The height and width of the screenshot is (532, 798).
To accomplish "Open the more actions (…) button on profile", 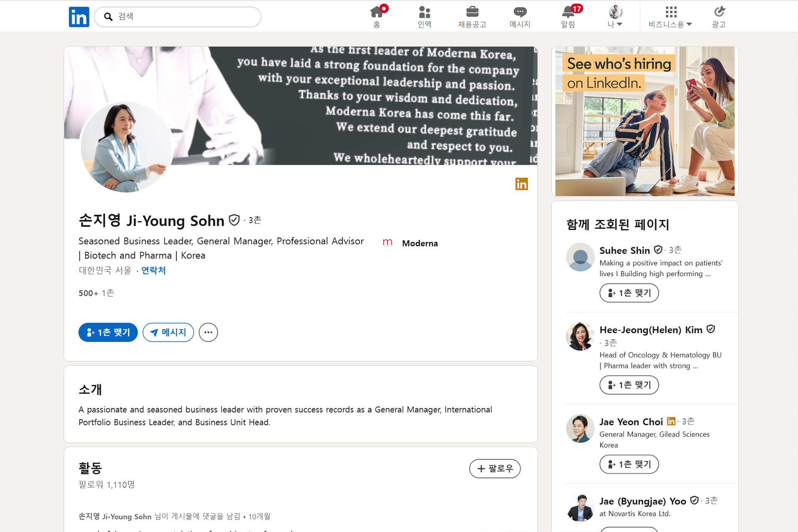I will [208, 332].
